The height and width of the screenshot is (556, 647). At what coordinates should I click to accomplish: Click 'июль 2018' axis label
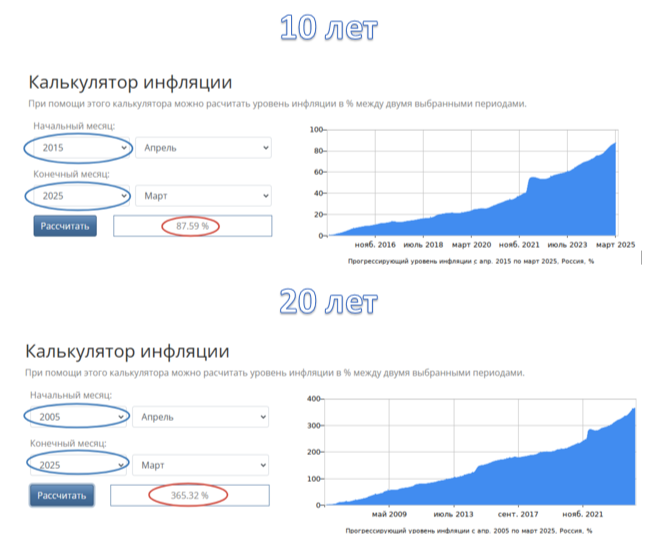(423, 245)
